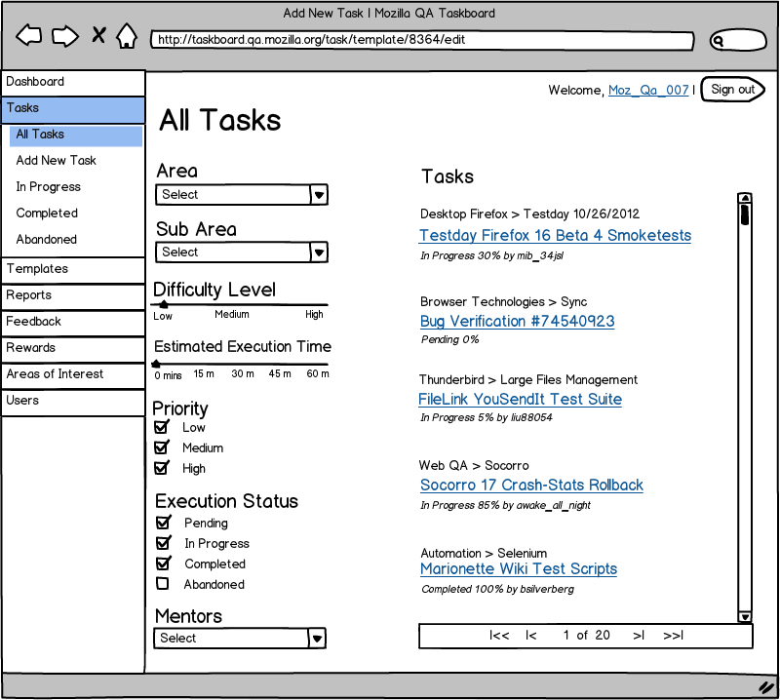780x700 pixels.
Task: Select the Tasks sidebar section
Action: 73,109
